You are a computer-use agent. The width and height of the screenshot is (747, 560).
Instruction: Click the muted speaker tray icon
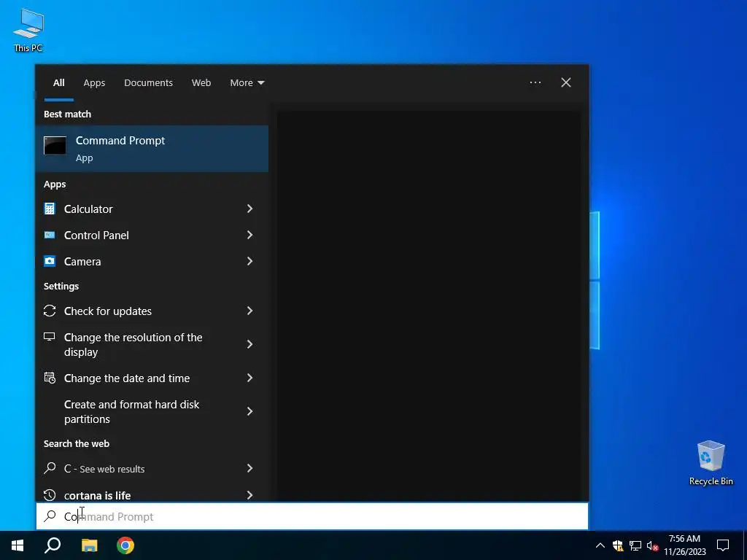[x=653, y=545]
